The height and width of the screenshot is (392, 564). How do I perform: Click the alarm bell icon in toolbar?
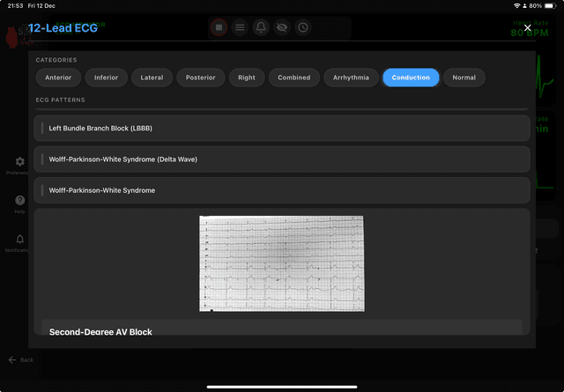(261, 27)
